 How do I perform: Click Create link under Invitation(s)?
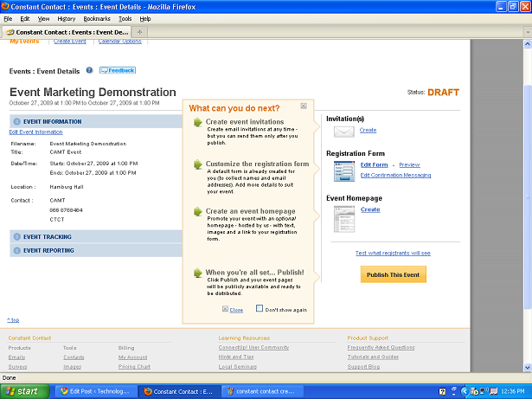point(368,130)
